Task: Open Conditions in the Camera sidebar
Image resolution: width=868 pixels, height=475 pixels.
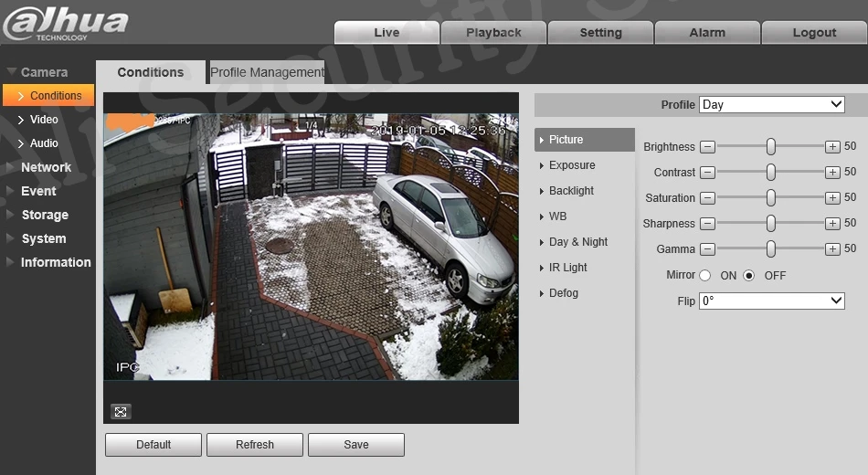Action: [x=48, y=95]
